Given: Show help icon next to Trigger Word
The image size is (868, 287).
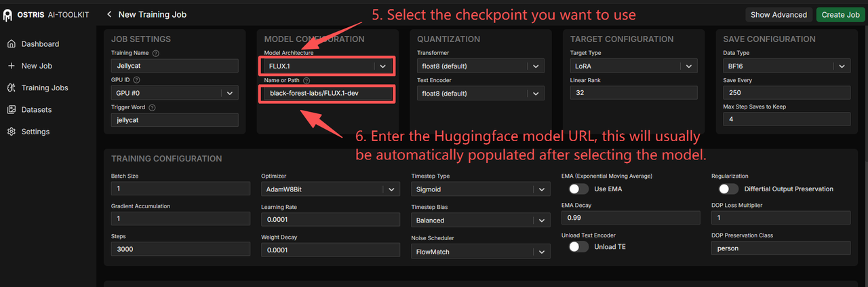Looking at the screenshot, I should pos(152,107).
